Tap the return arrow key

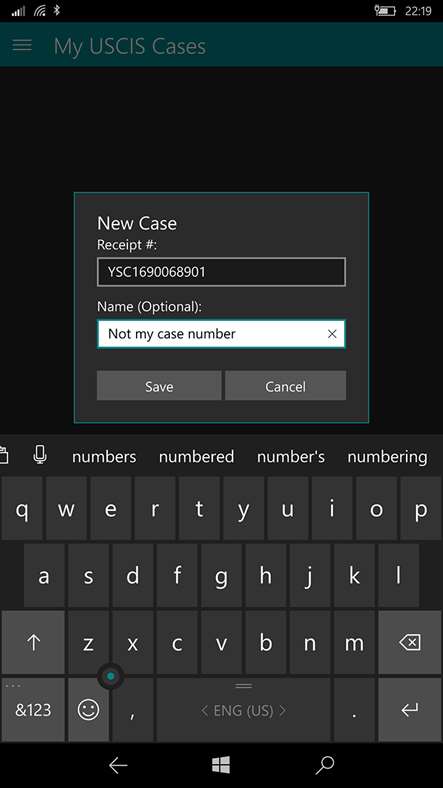pos(409,710)
